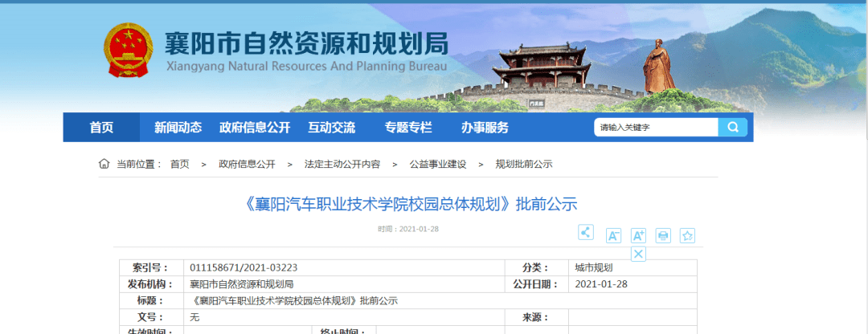868x334 pixels.
Task: Increase font size with A+ icon
Action: (x=638, y=235)
